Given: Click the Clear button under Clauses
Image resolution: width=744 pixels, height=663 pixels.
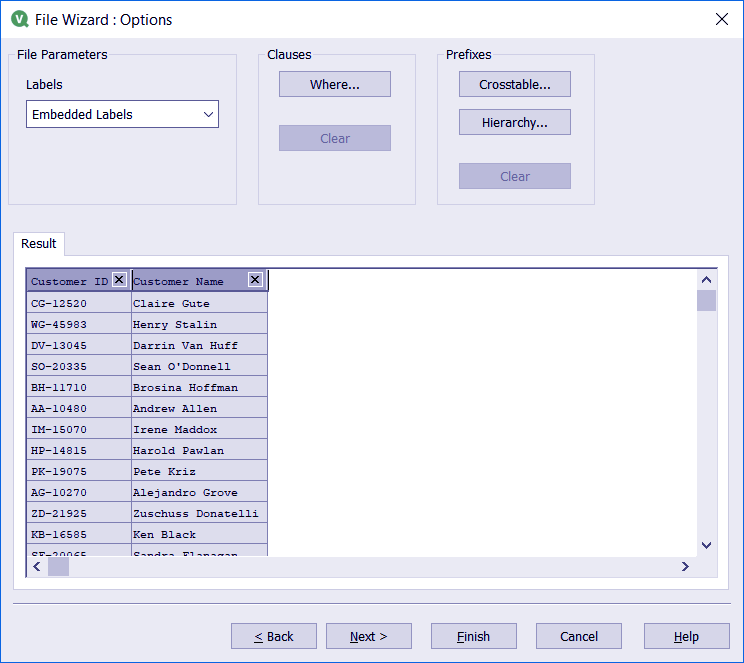Looking at the screenshot, I should (x=335, y=138).
